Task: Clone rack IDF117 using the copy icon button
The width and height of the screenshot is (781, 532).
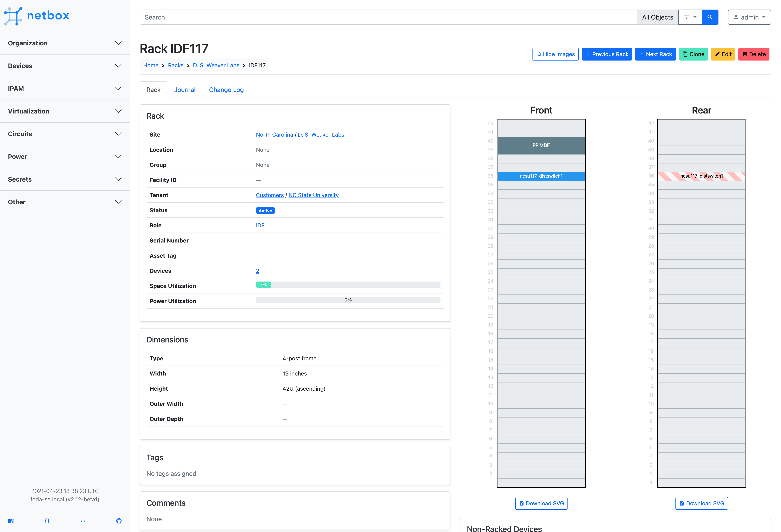Action: point(693,54)
